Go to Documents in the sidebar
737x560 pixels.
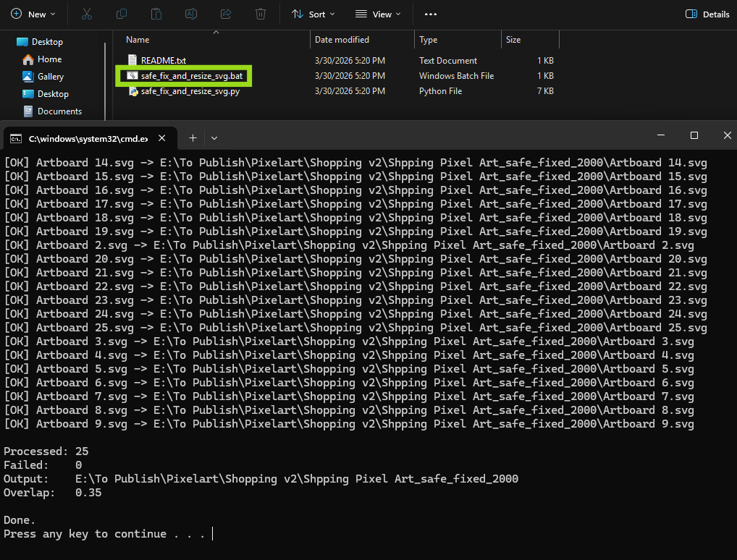pyautogui.click(x=59, y=111)
